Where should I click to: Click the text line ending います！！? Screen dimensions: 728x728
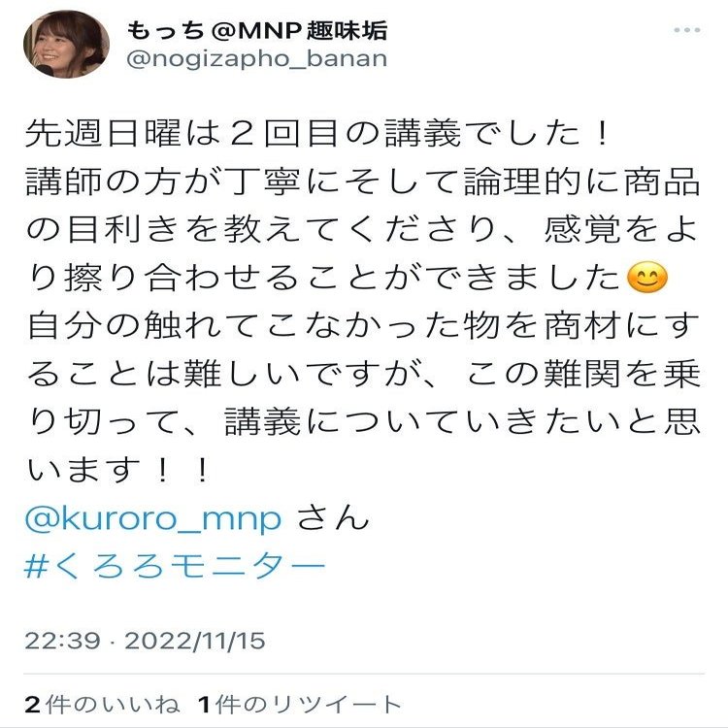click(x=117, y=470)
